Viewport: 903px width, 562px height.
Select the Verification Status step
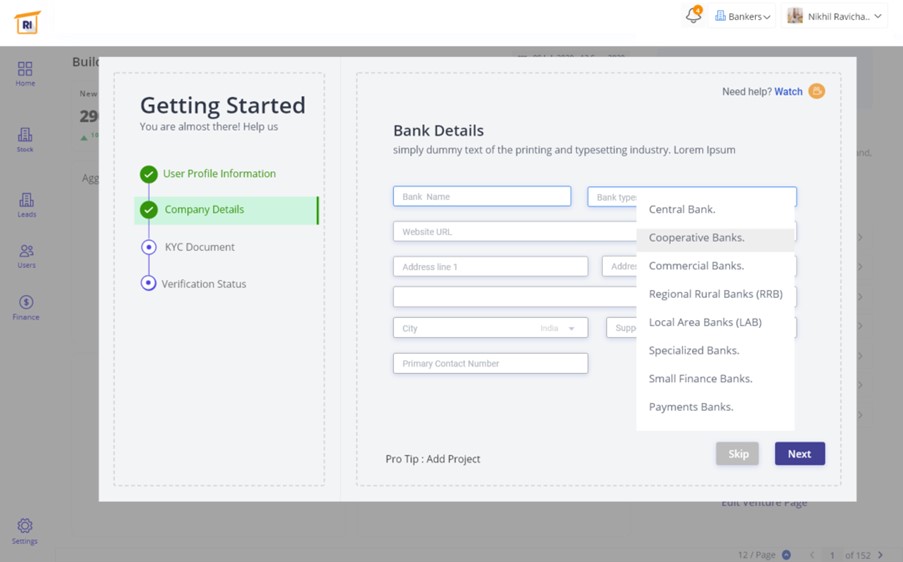(x=203, y=284)
